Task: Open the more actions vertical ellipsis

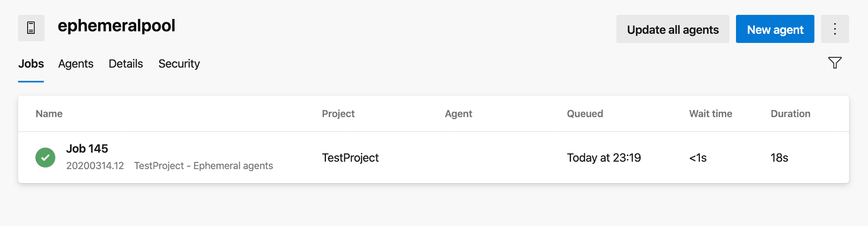Action: tap(835, 29)
